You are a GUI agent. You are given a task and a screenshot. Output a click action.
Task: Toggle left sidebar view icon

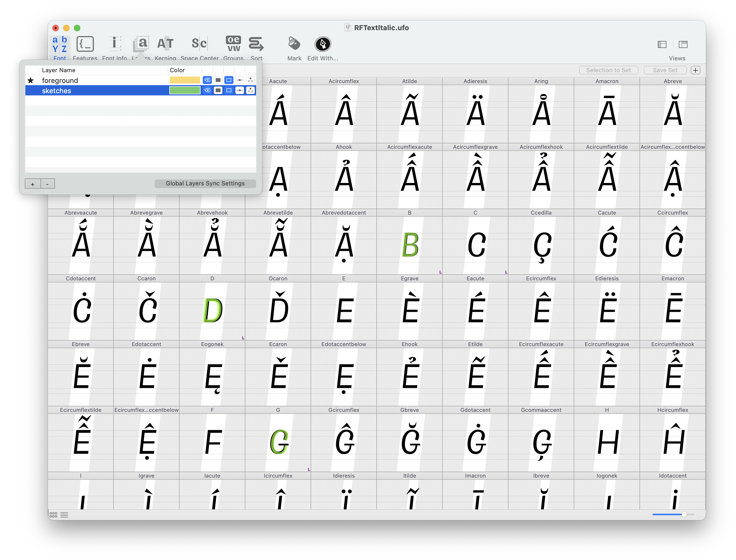[x=662, y=44]
